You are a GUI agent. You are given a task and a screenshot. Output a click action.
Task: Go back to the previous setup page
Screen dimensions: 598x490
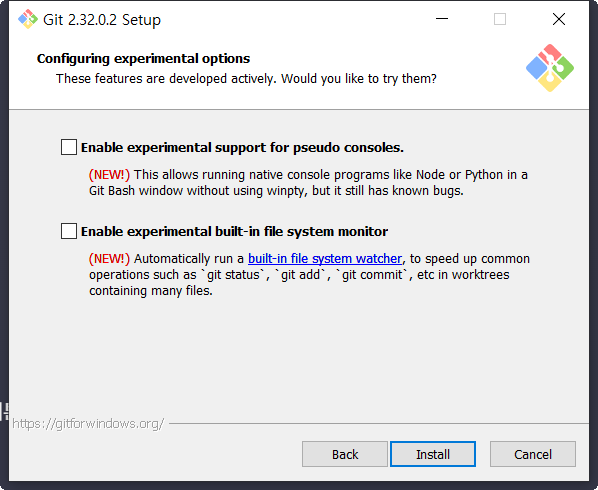(x=345, y=454)
